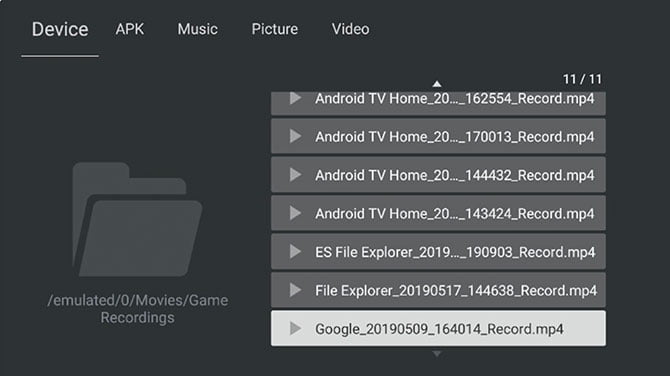Play icon for Android TV Home 170013 recording
This screenshot has height=376, width=670.
pyautogui.click(x=295, y=136)
